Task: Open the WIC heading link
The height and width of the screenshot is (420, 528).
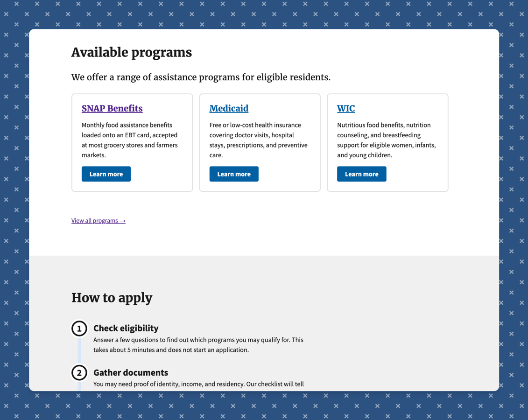Action: coord(346,108)
